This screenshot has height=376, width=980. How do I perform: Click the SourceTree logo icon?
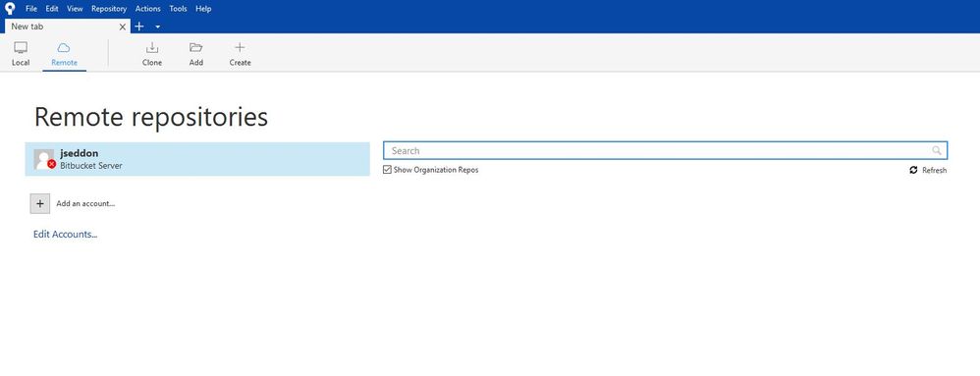click(10, 9)
